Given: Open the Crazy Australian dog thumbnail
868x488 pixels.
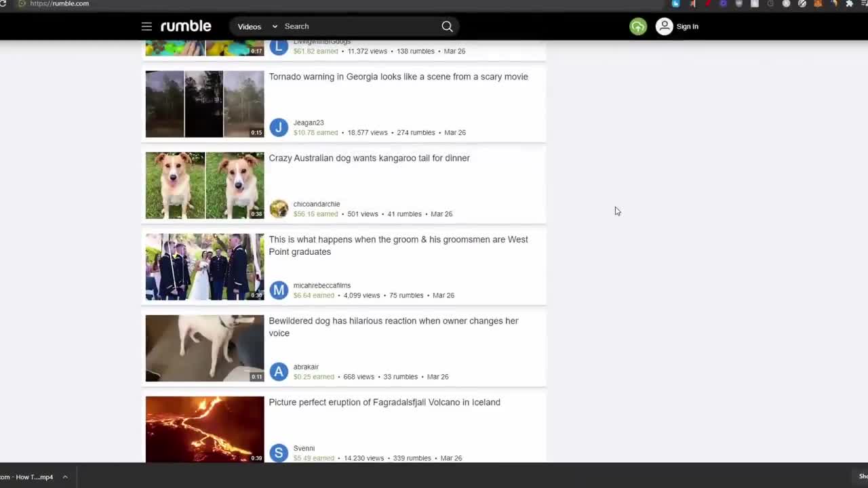Looking at the screenshot, I should 205,186.
